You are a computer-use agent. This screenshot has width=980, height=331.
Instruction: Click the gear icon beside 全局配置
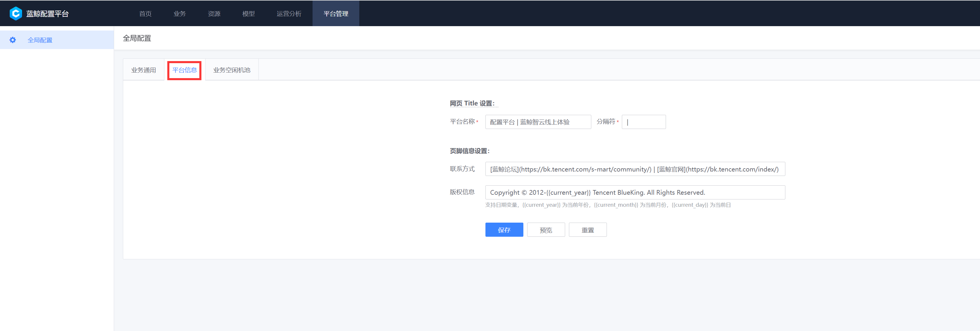point(13,40)
